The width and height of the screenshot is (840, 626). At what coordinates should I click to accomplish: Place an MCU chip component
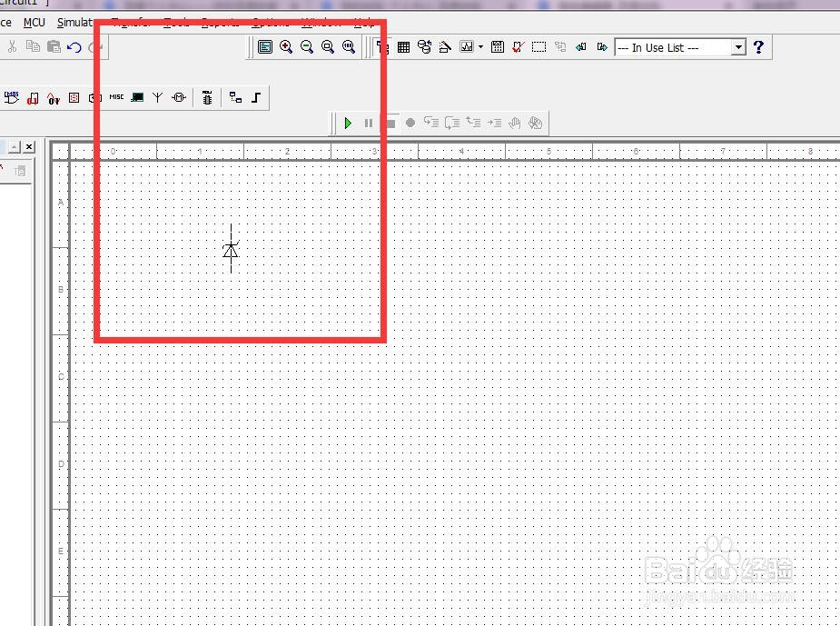[x=207, y=97]
